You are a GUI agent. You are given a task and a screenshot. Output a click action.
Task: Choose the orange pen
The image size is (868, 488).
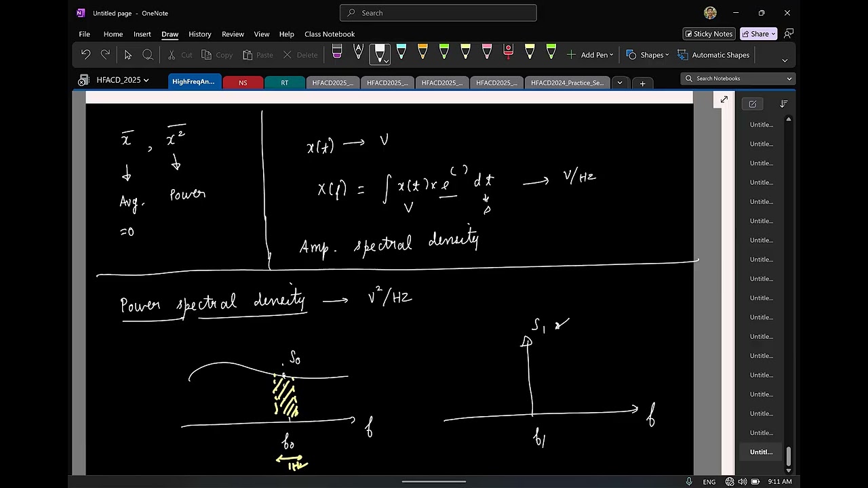422,52
